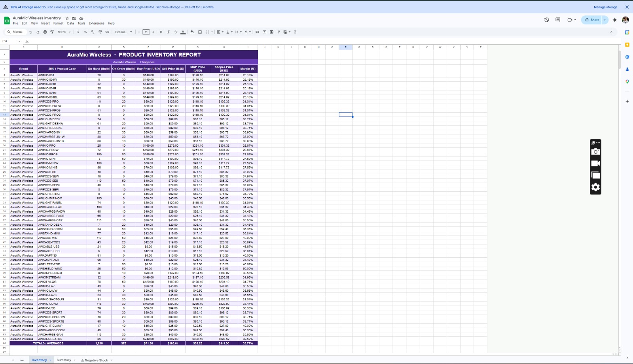Screen dimensions: 633x364
Task: Open Sheets home via green logo
Action: point(7,20)
